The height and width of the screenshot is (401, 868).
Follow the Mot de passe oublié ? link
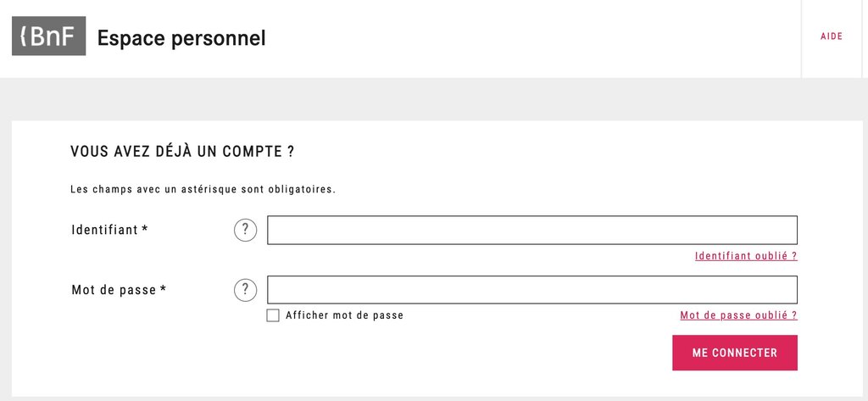pyautogui.click(x=739, y=315)
